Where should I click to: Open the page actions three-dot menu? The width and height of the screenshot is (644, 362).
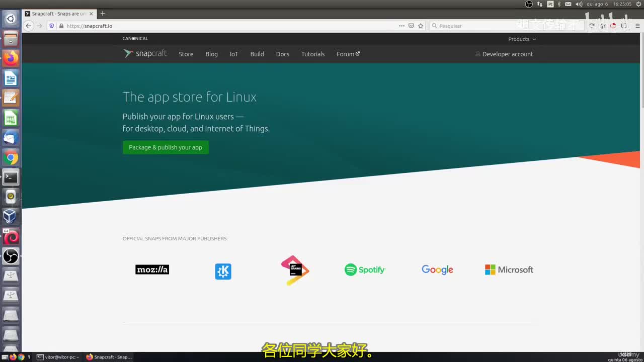pyautogui.click(x=401, y=26)
